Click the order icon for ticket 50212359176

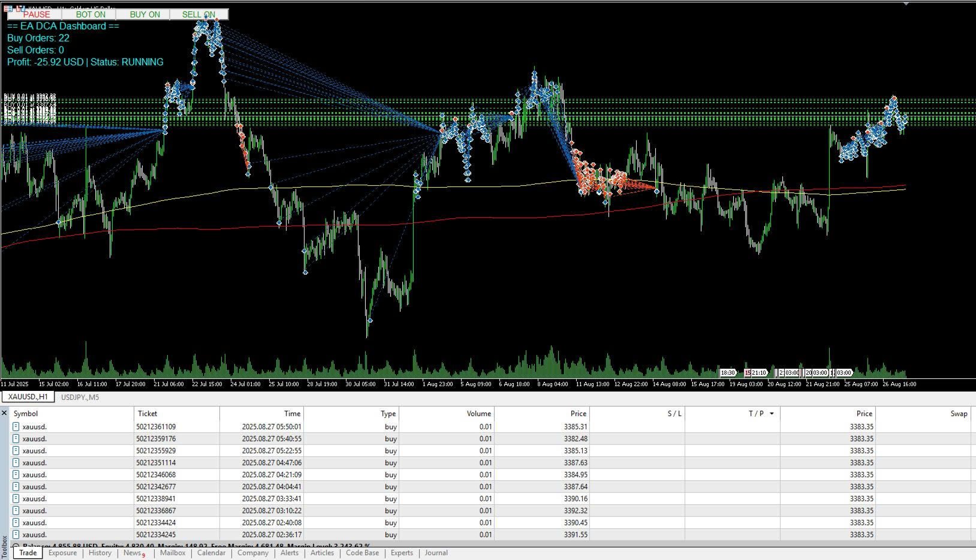[16, 439]
